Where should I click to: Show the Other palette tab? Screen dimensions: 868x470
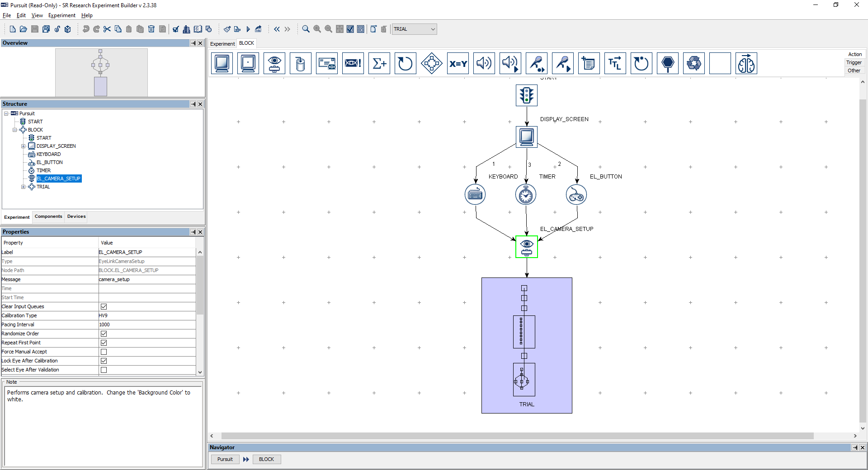[854, 70]
